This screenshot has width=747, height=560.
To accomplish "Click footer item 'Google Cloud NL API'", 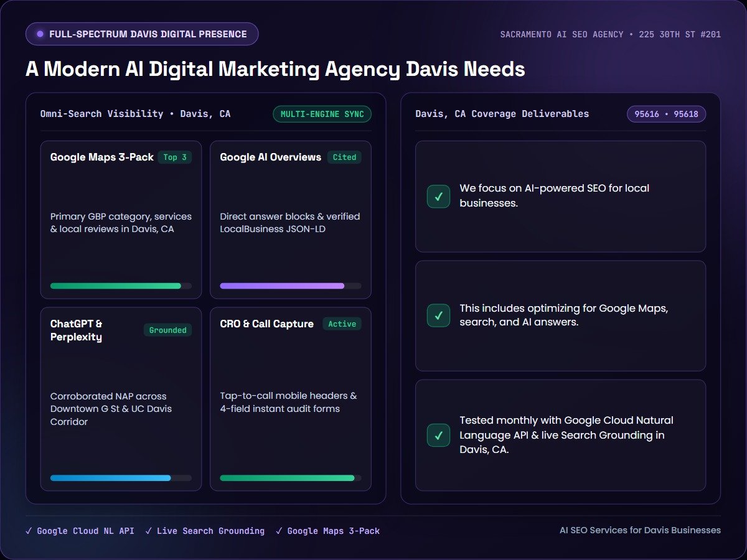I will 80,531.
